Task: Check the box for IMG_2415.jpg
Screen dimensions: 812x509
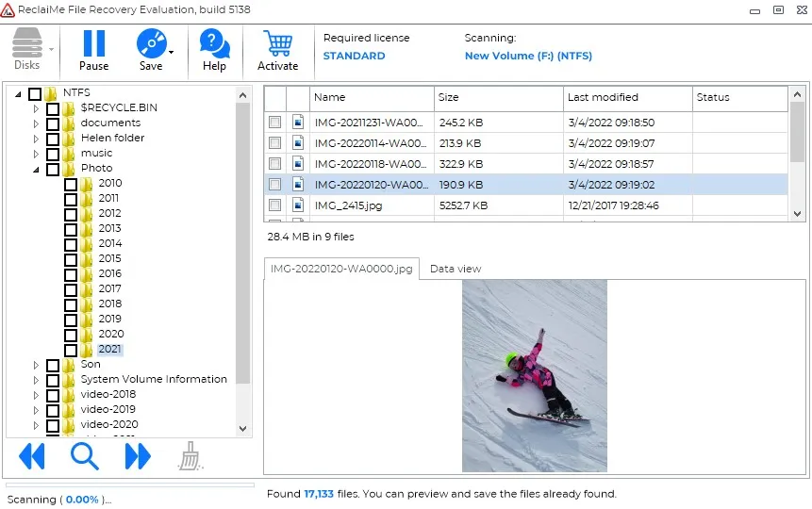Action: (274, 205)
